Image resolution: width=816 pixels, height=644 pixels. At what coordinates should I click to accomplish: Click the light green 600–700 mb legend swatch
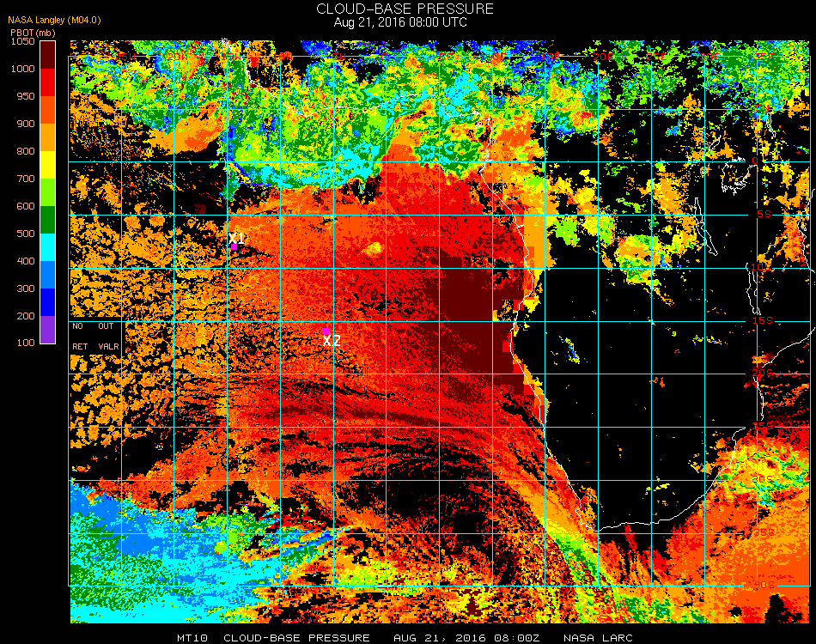(x=47, y=192)
